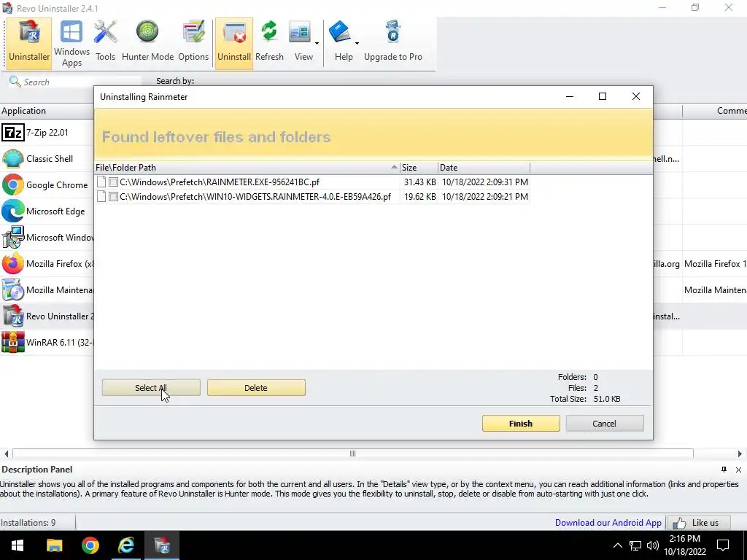Select Google Chrome icon in application list

click(13, 184)
